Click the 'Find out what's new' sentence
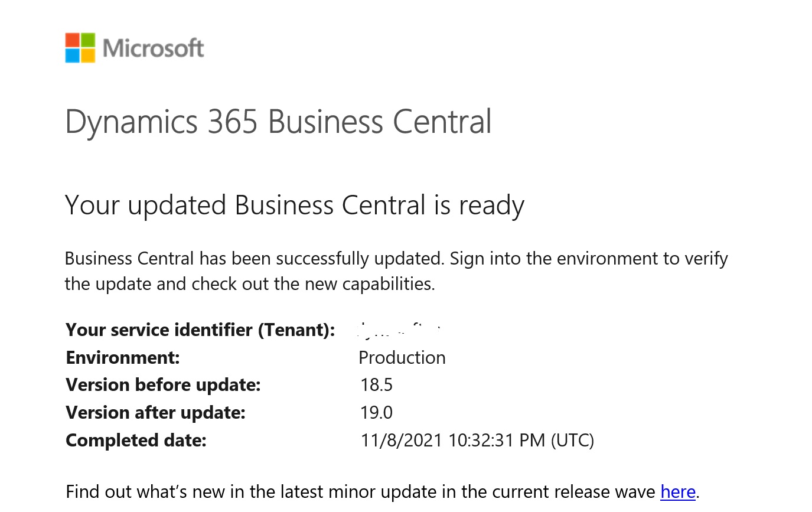The image size is (812, 512). 382,491
